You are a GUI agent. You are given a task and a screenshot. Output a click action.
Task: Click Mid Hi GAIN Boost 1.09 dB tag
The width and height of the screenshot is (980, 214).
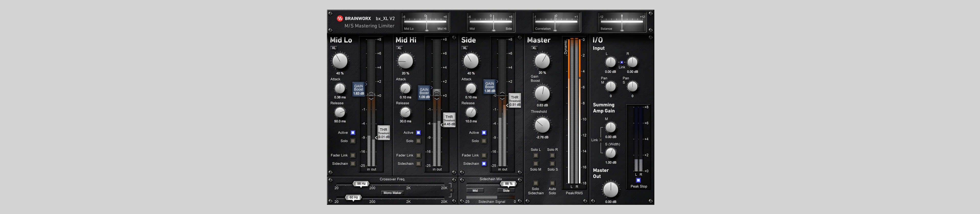[x=424, y=93]
